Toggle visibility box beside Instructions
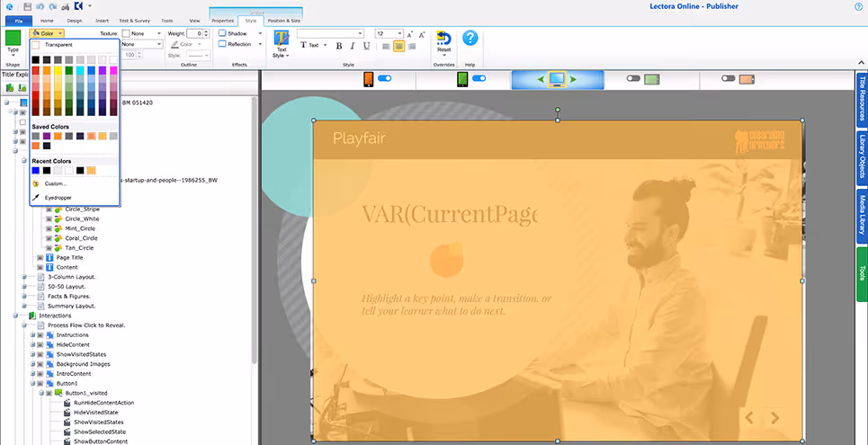 pyautogui.click(x=40, y=335)
